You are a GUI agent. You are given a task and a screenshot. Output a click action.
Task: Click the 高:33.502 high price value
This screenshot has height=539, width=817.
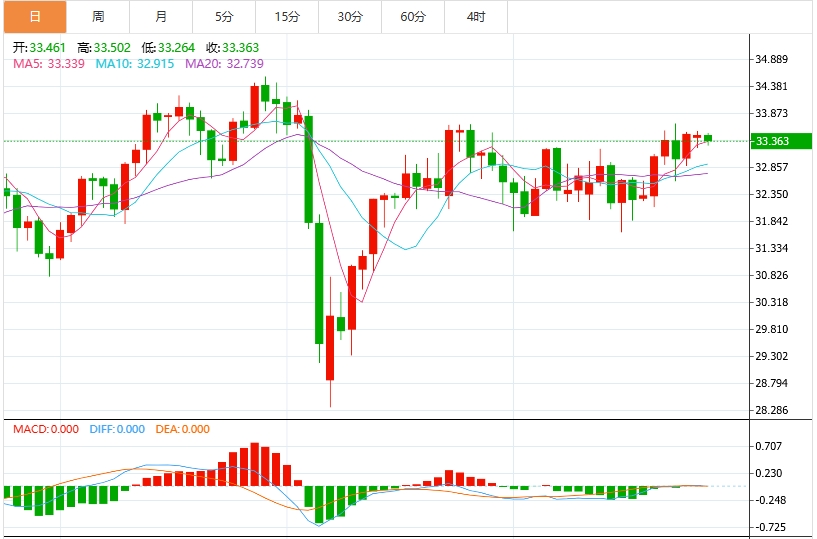pos(104,48)
